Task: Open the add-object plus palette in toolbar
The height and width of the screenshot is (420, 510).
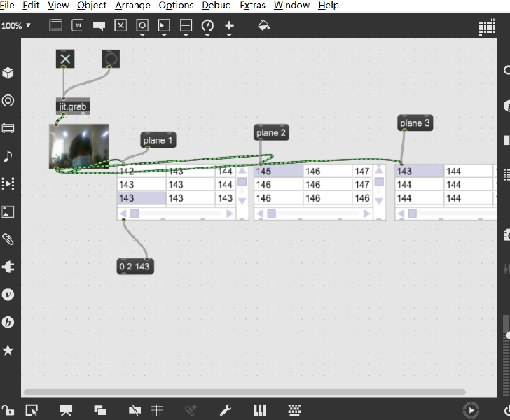Action: 229,26
